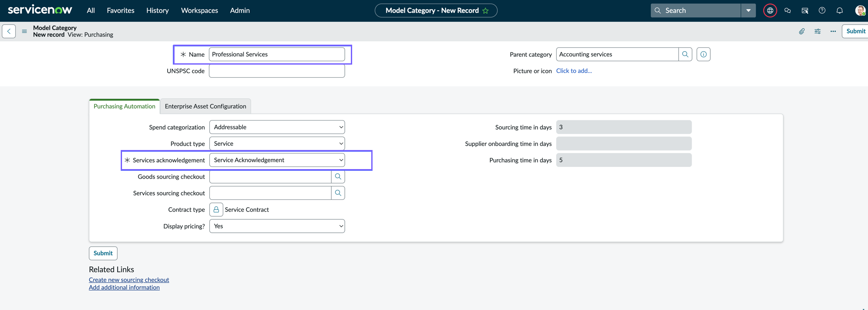868x310 pixels.
Task: Switch to Purchasing Automation tab
Action: coord(124,106)
